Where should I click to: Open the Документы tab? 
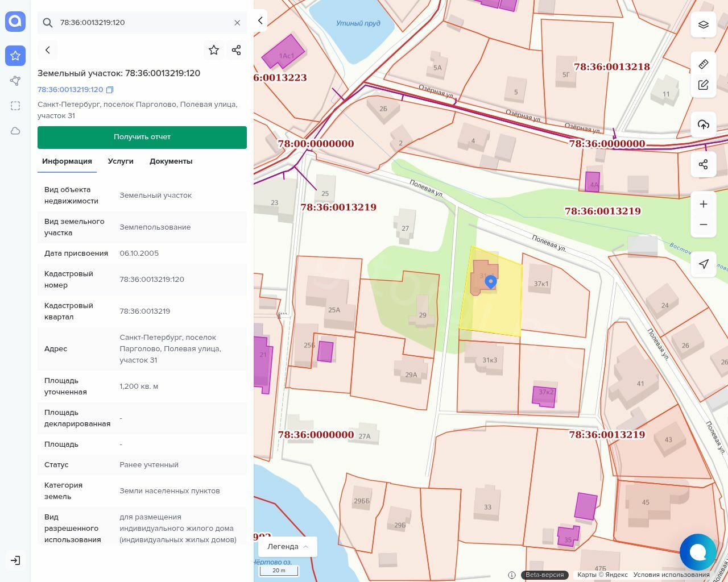(171, 161)
